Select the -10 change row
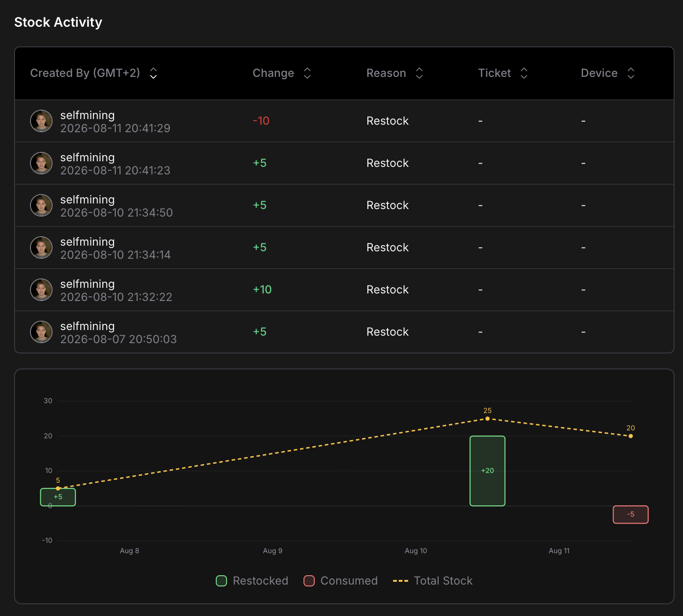Viewport: 683px width, 616px height. click(344, 121)
